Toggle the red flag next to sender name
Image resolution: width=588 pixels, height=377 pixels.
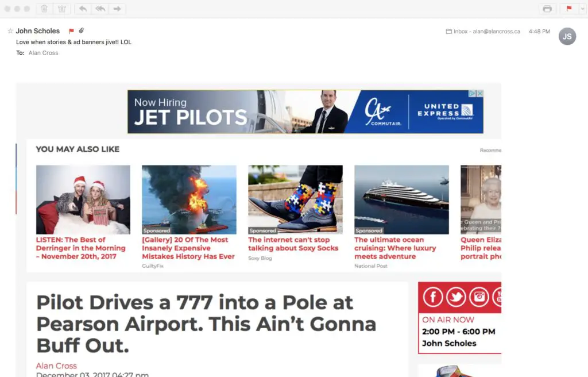tap(71, 31)
